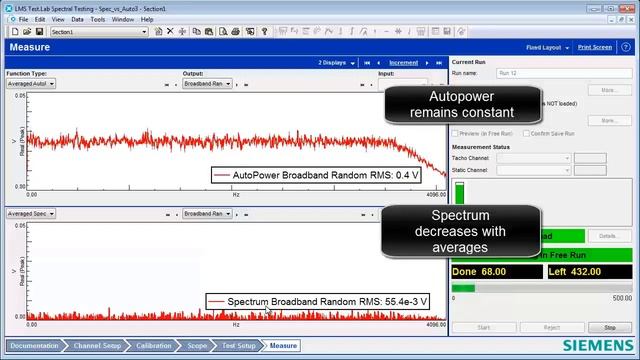640x360 pixels.
Task: Click the Increment link
Action: [403, 63]
